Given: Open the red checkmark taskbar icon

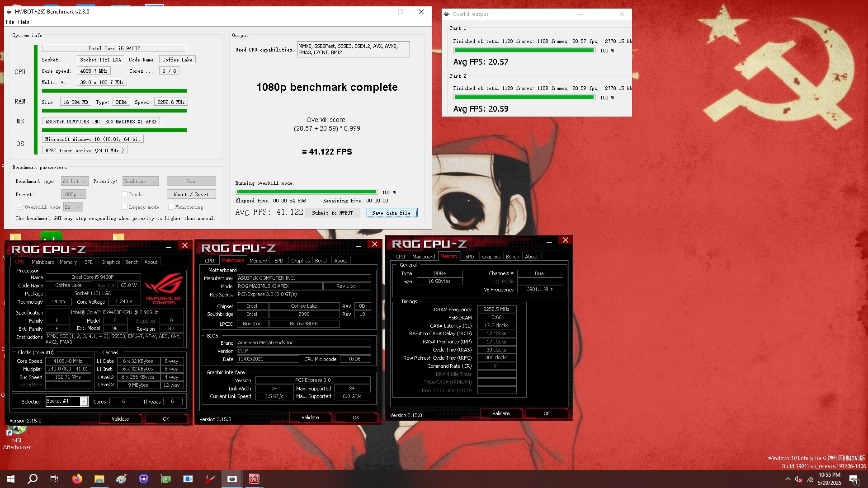Looking at the screenshot, I should coord(210,479).
